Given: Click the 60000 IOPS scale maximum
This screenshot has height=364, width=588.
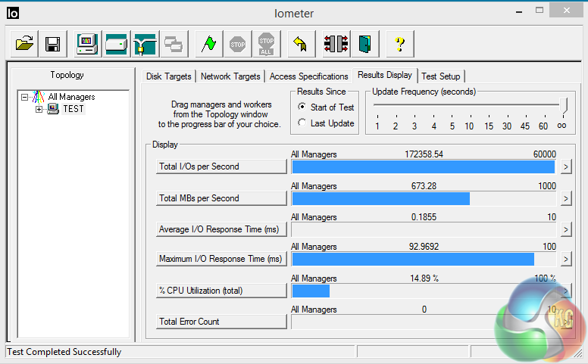Looking at the screenshot, I should point(545,154).
